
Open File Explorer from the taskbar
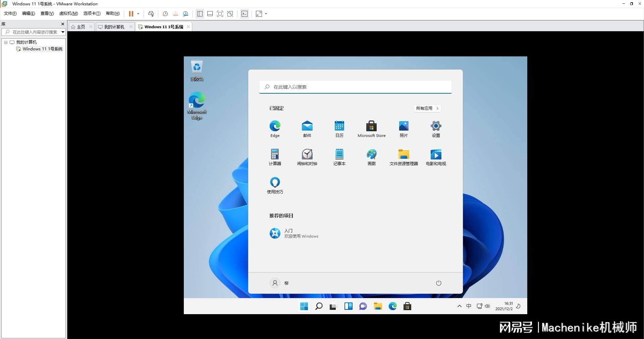pos(378,306)
